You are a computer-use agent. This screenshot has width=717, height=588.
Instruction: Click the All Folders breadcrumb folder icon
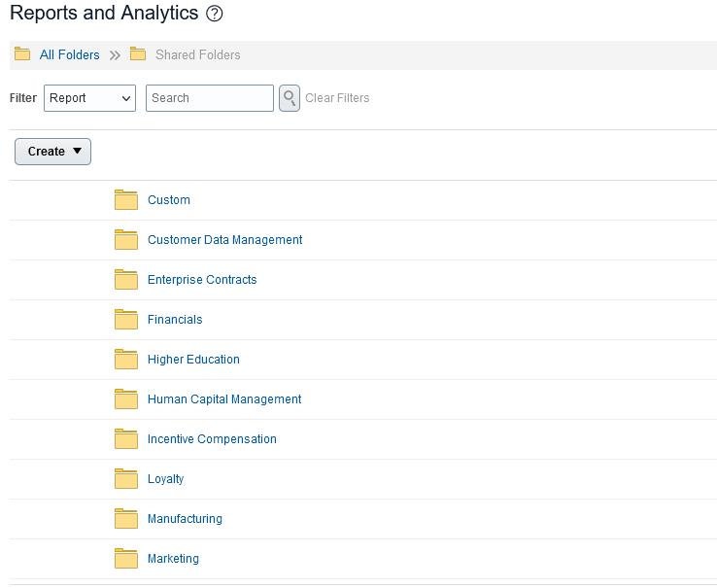[x=22, y=54]
